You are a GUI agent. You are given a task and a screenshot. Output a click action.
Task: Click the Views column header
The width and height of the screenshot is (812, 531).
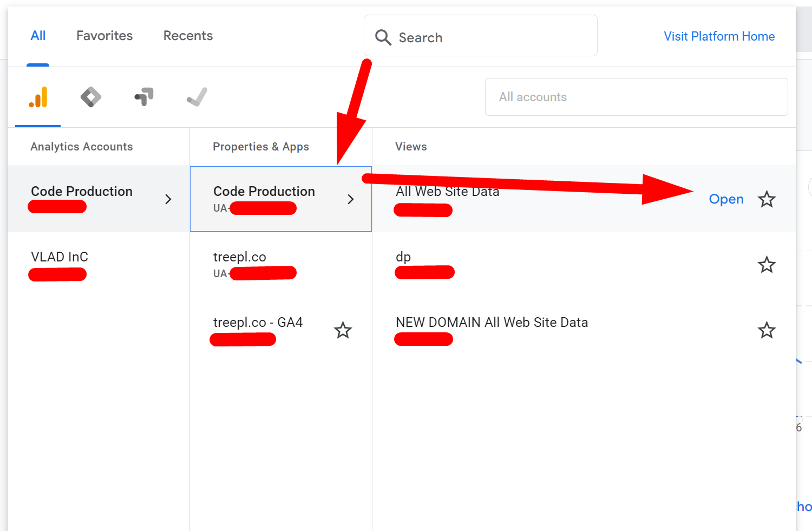411,147
